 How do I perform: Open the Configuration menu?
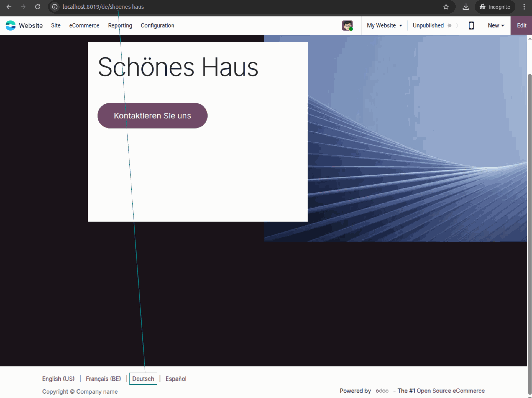tap(157, 25)
